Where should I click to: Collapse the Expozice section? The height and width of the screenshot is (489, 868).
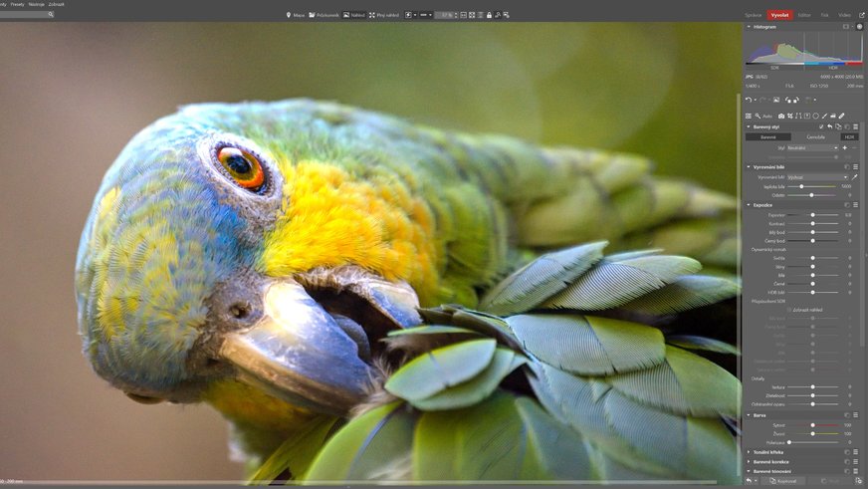pyautogui.click(x=749, y=205)
